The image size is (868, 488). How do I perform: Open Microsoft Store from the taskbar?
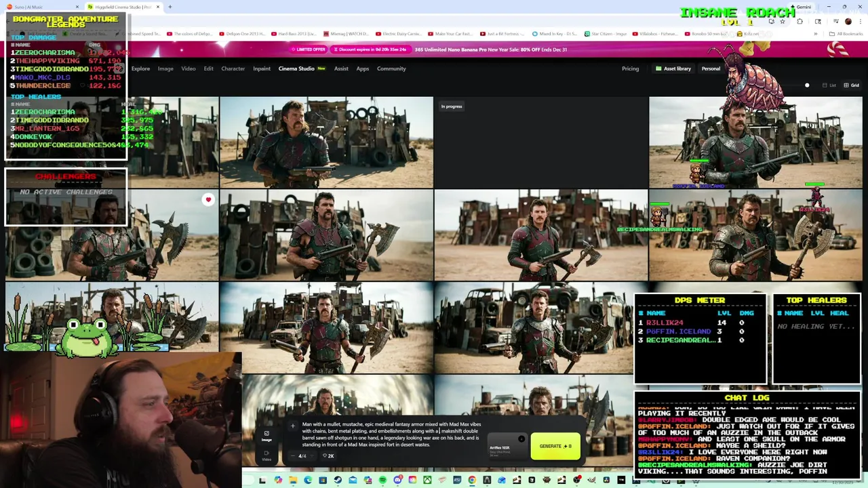click(323, 480)
